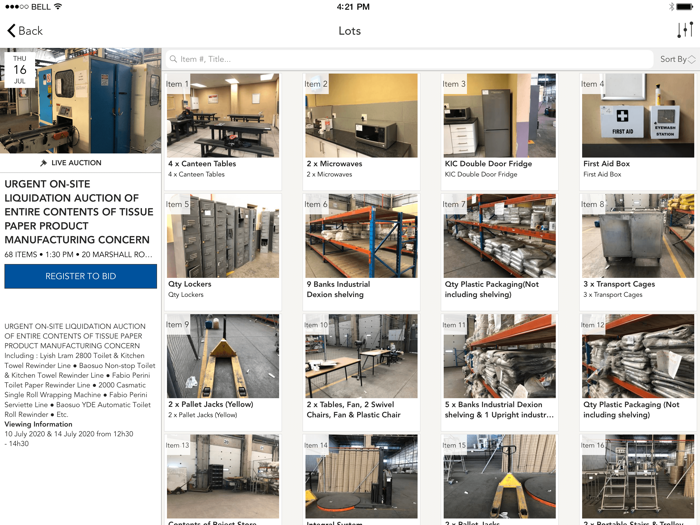View the 2 x Pallet Jacks (Yellow) photo
This screenshot has height=525, width=700.
click(223, 356)
